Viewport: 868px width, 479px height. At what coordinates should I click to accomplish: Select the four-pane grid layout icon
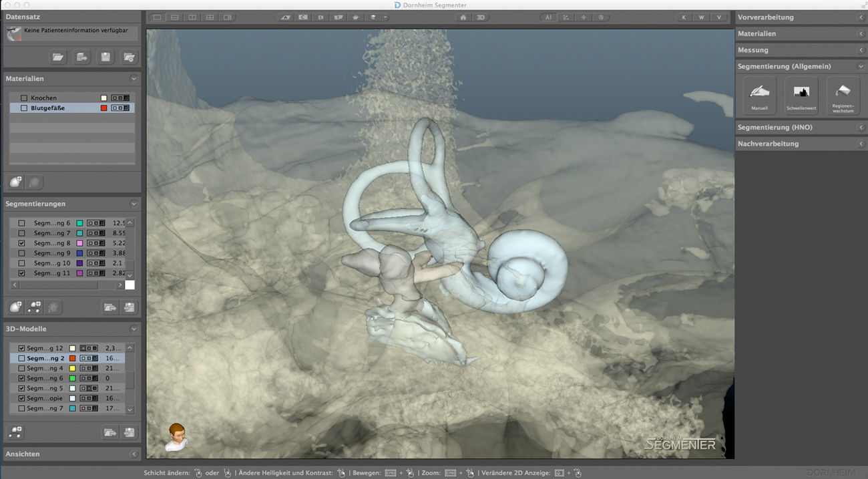coord(210,17)
